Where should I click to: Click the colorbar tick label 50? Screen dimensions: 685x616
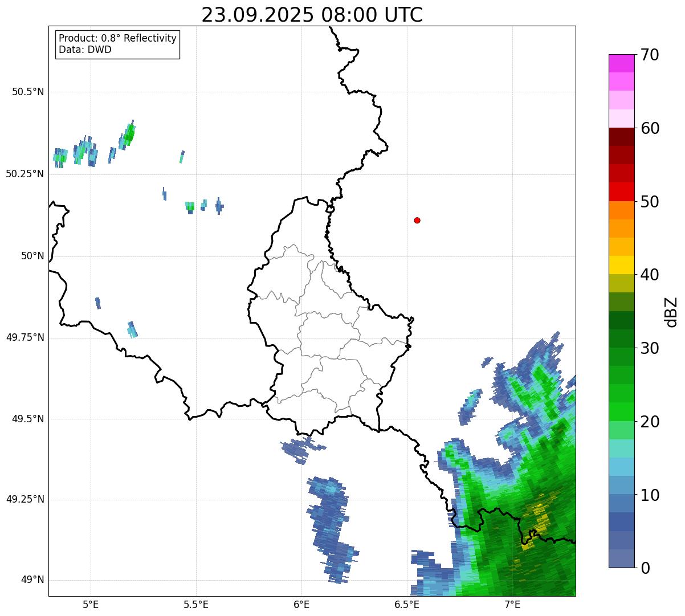tap(650, 202)
